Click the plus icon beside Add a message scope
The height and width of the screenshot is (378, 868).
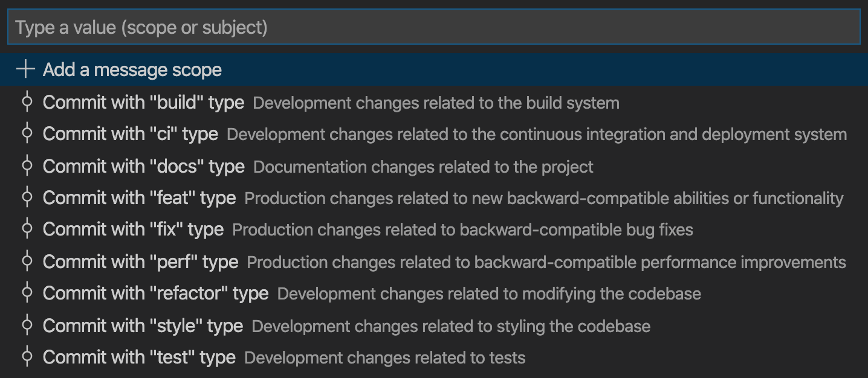pyautogui.click(x=25, y=69)
